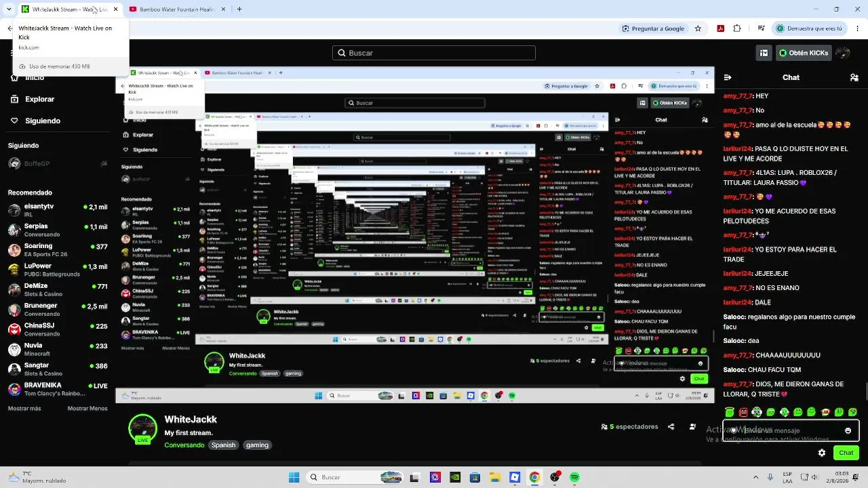Open the Roblox taskbar icon
The width and height of the screenshot is (868, 488).
[515, 477]
